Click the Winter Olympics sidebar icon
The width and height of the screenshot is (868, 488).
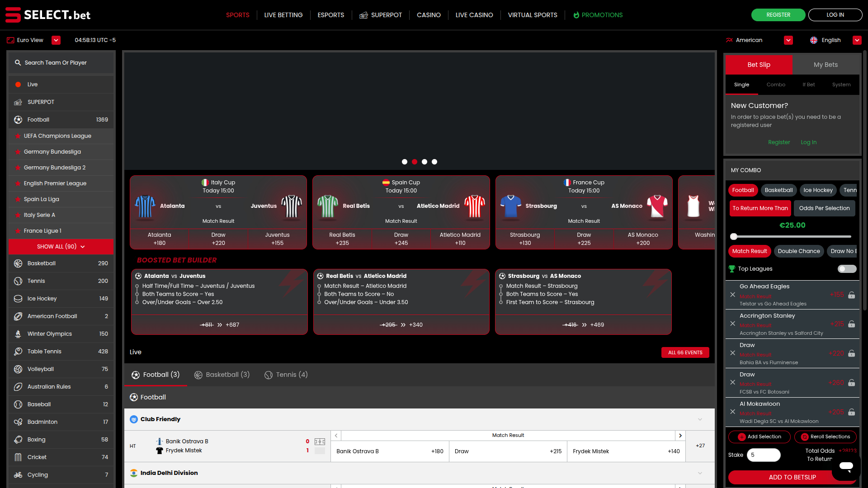[18, 333]
